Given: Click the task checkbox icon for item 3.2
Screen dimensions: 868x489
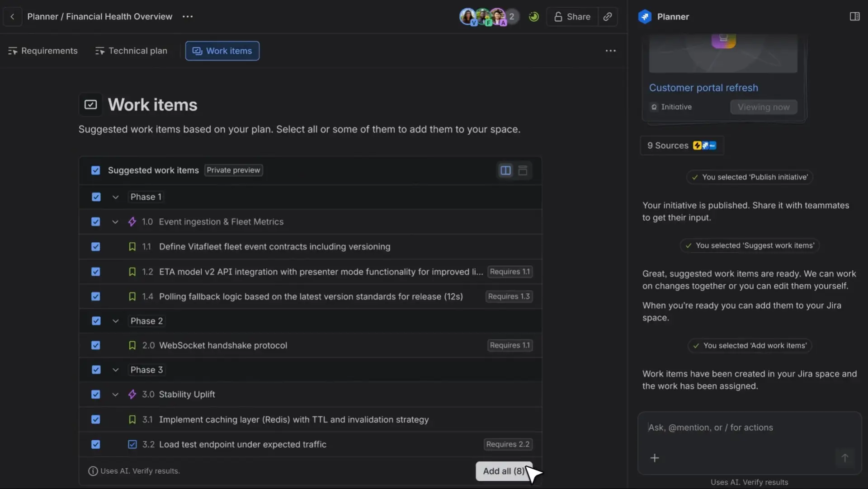Looking at the screenshot, I should [x=132, y=444].
